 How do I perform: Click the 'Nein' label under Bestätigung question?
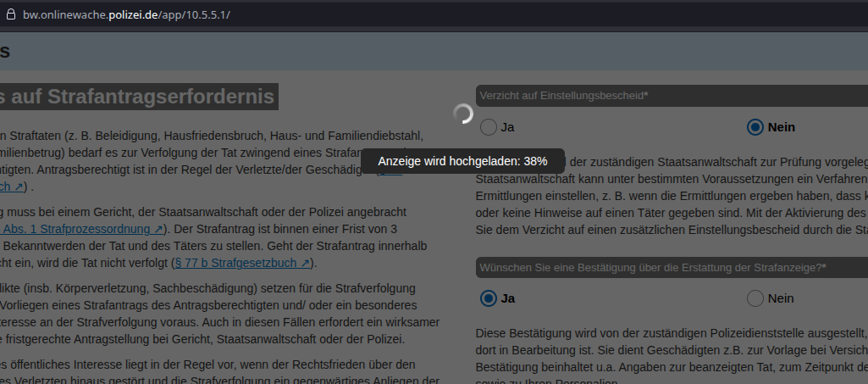point(780,298)
